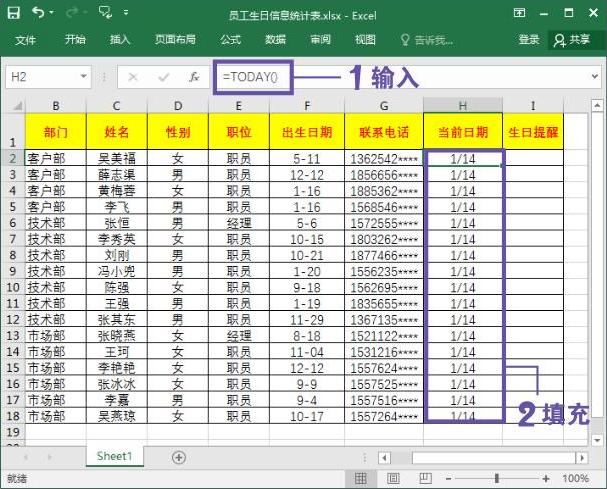Click the zoom out minus button

(448, 479)
